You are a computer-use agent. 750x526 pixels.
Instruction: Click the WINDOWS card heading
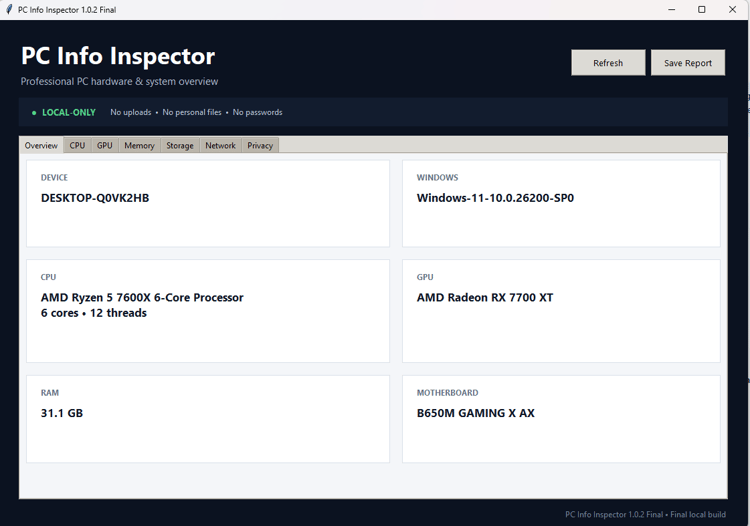point(437,177)
